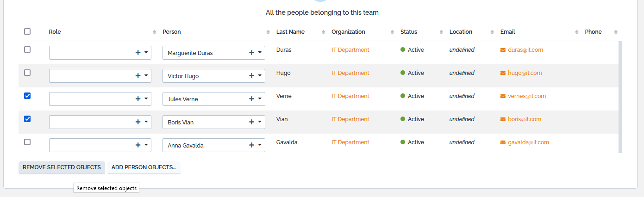Click envelope icon next to boris@it.com

pos(503,119)
